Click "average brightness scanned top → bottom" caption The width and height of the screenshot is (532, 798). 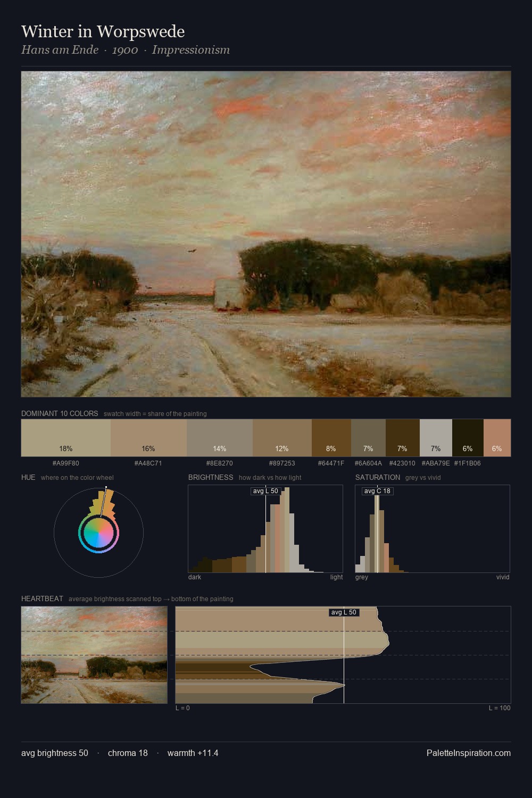tap(151, 599)
